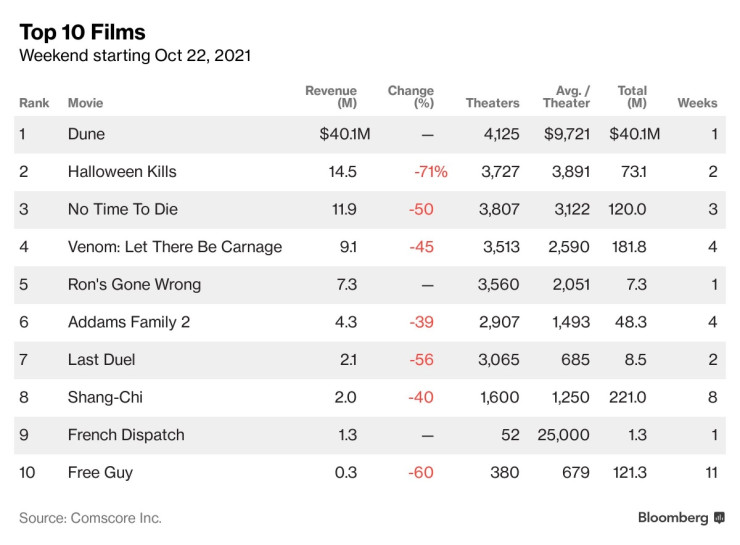Image resolution: width=740 pixels, height=545 pixels.
Task: Click the Avg. / Theater column header
Action: pyautogui.click(x=566, y=97)
